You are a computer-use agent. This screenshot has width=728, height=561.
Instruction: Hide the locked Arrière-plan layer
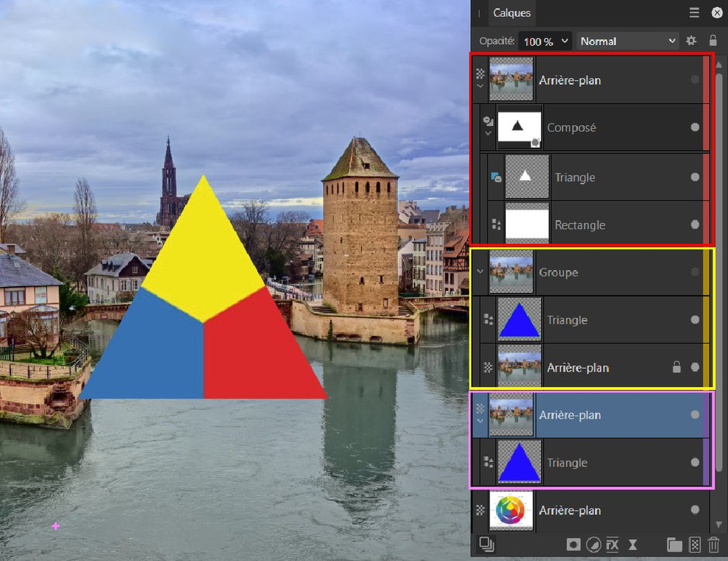[x=694, y=367]
